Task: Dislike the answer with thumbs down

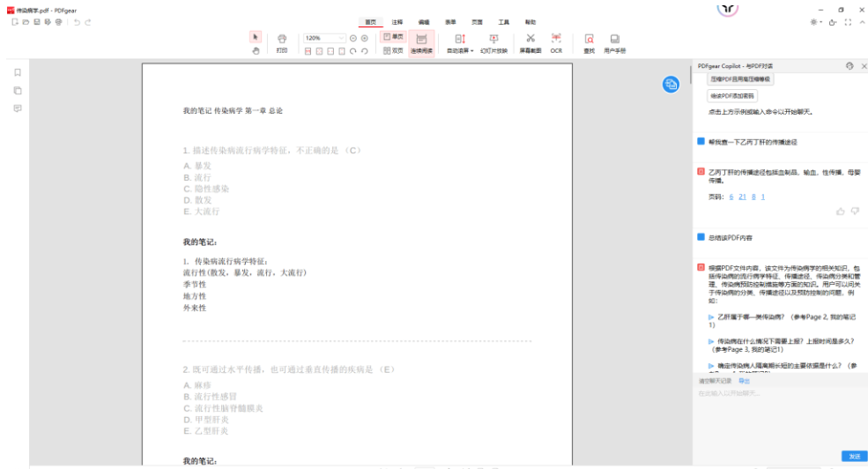Action: pos(855,212)
